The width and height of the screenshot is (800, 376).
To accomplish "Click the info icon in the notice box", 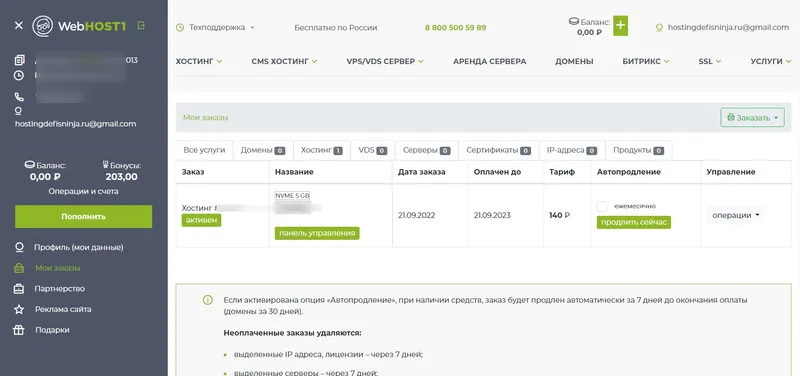I will 207,300.
